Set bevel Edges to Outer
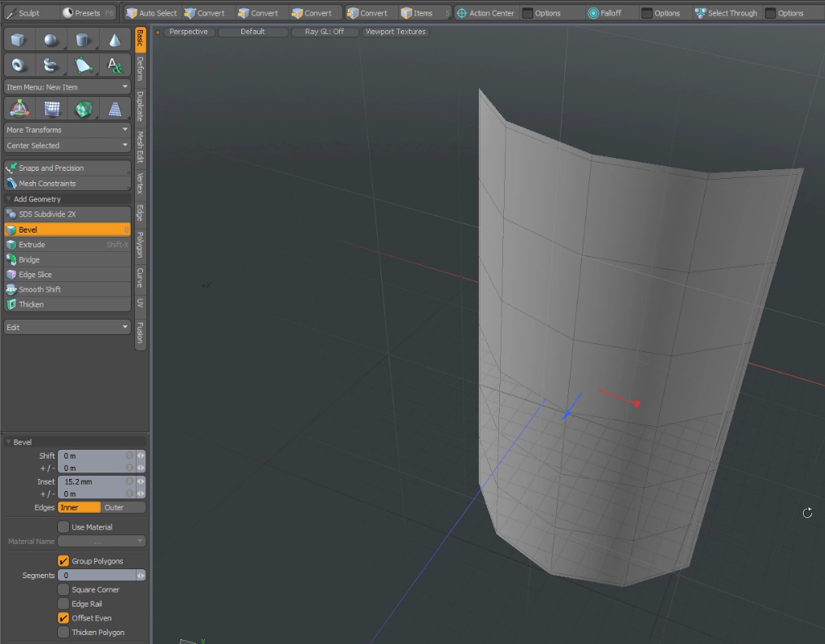The width and height of the screenshot is (825, 644). [x=123, y=507]
